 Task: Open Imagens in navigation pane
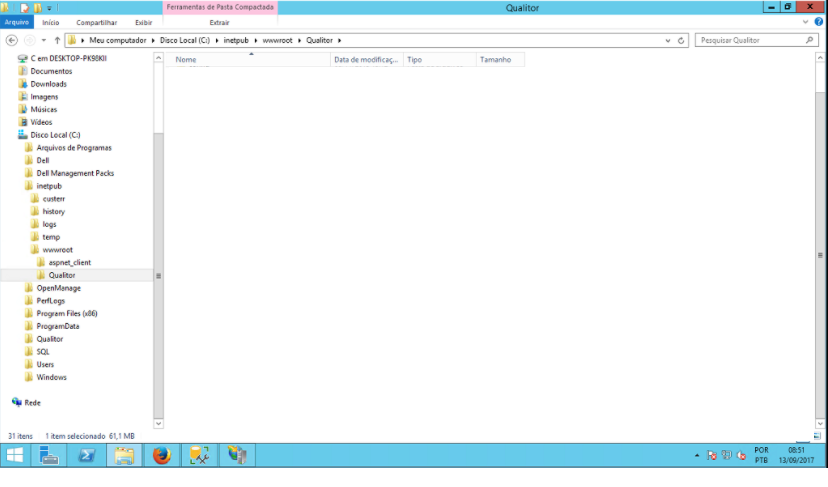[x=44, y=97]
